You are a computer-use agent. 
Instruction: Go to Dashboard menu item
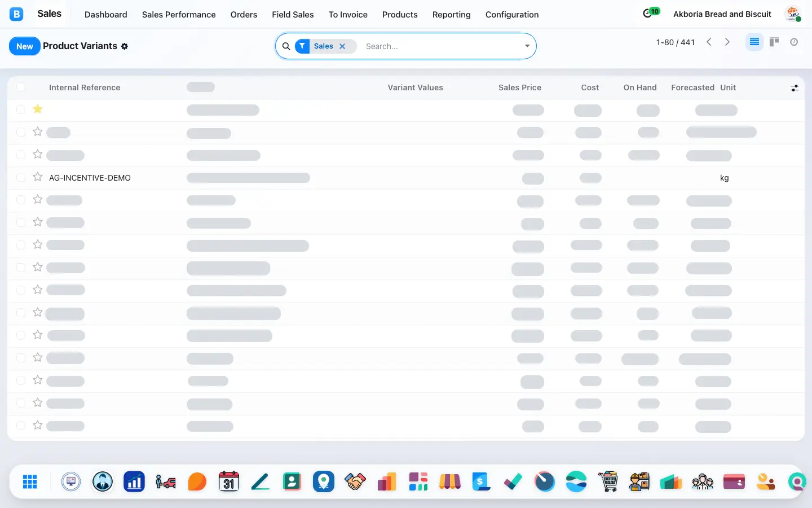(106, 15)
